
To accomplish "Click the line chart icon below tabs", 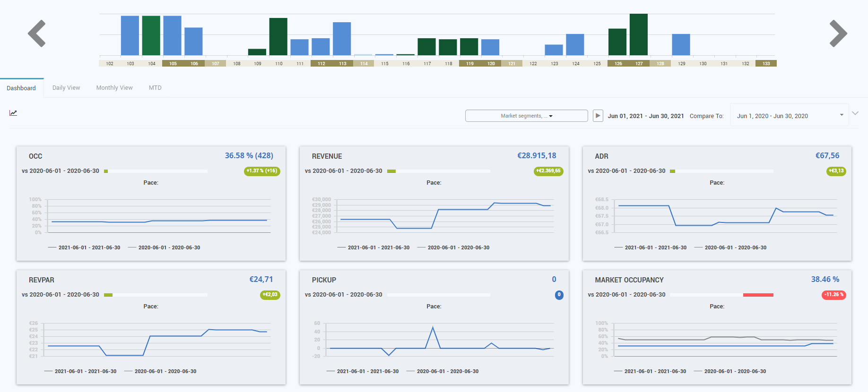I will pos(13,113).
